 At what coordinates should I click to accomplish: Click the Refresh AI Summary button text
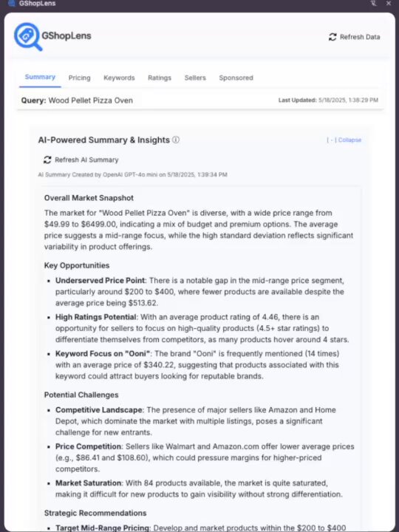tap(86, 160)
